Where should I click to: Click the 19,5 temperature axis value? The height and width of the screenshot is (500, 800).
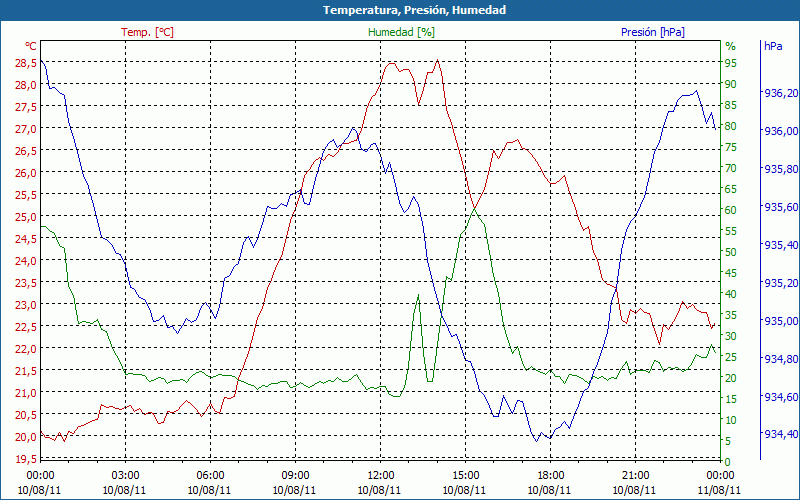point(26,459)
